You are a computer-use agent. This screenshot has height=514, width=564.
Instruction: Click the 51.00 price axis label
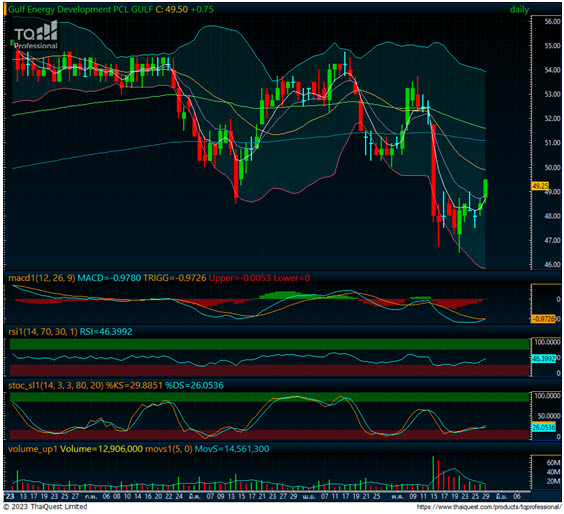point(552,143)
